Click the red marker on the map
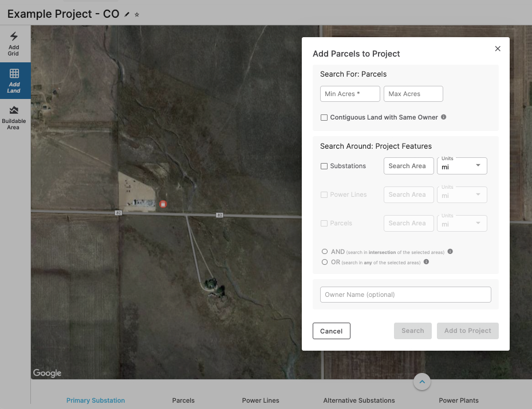The width and height of the screenshot is (532, 409). click(x=163, y=204)
